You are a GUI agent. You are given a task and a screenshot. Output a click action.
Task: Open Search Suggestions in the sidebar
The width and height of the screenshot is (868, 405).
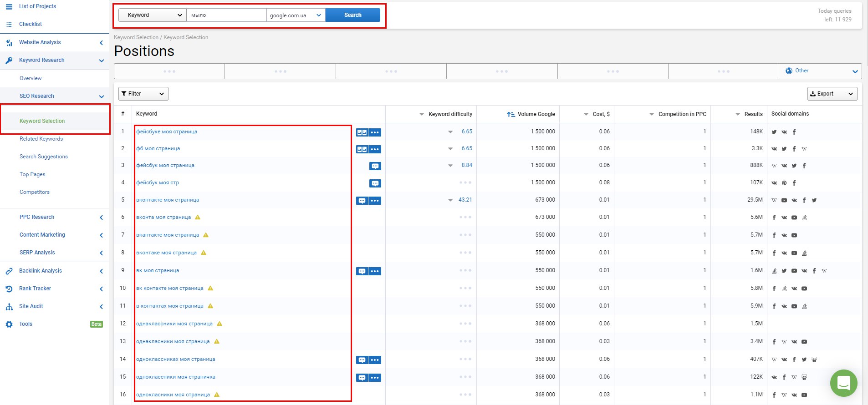point(44,157)
